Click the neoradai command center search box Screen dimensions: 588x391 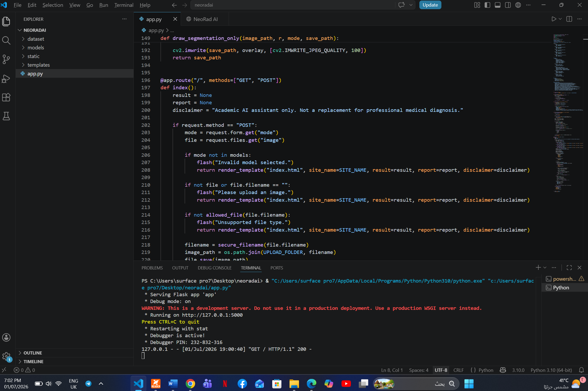pos(292,5)
